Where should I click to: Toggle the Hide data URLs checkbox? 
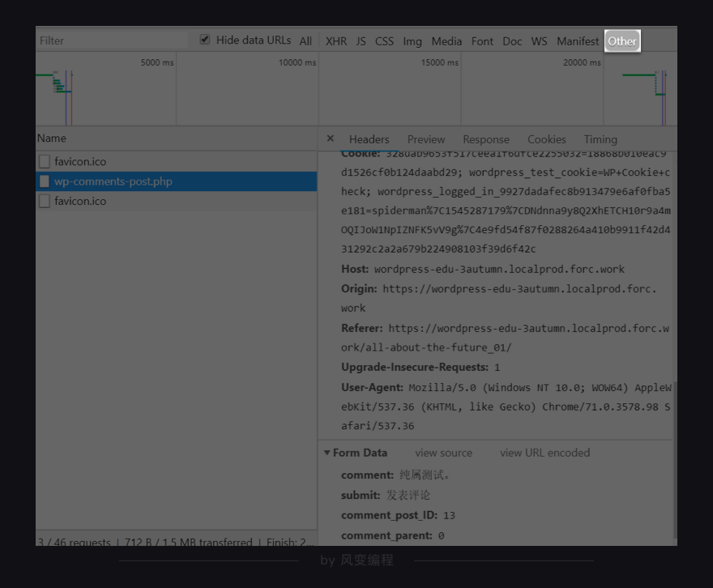click(x=205, y=40)
